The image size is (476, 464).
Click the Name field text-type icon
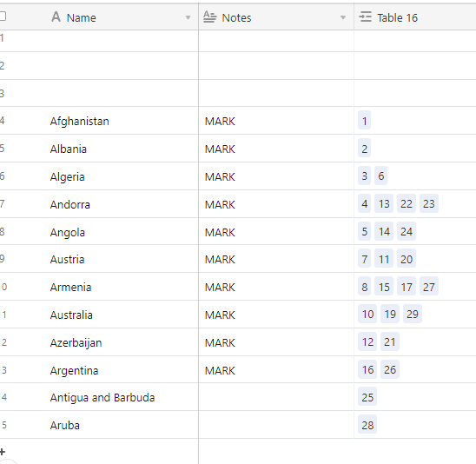pyautogui.click(x=56, y=17)
